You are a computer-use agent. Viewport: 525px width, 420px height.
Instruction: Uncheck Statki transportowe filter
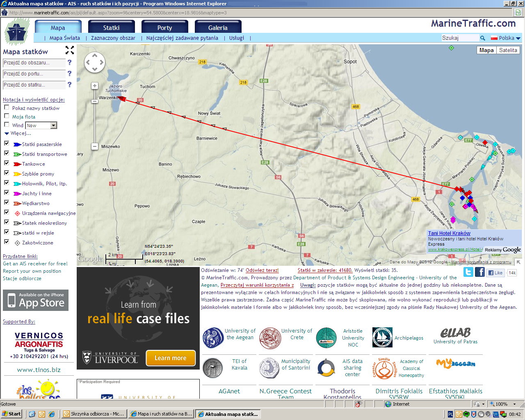pyautogui.click(x=7, y=153)
